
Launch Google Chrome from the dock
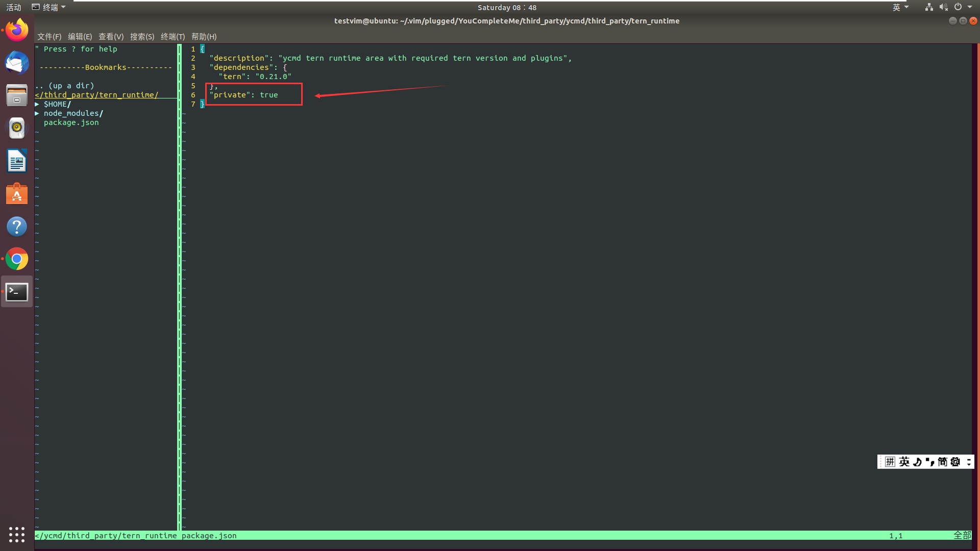(17, 259)
